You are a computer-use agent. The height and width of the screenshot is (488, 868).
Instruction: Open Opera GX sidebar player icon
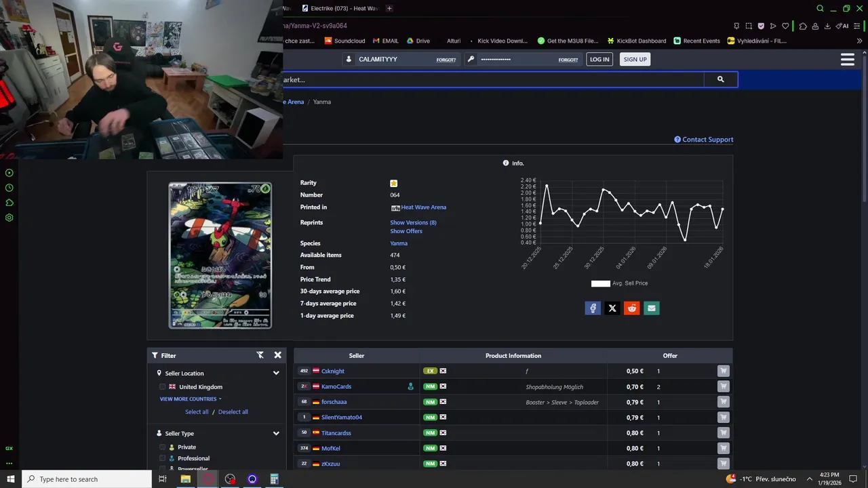(x=9, y=173)
